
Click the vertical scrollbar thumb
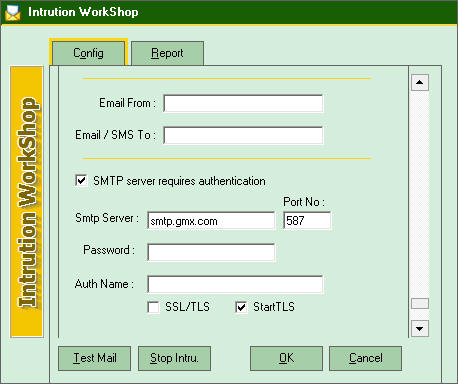click(420, 304)
